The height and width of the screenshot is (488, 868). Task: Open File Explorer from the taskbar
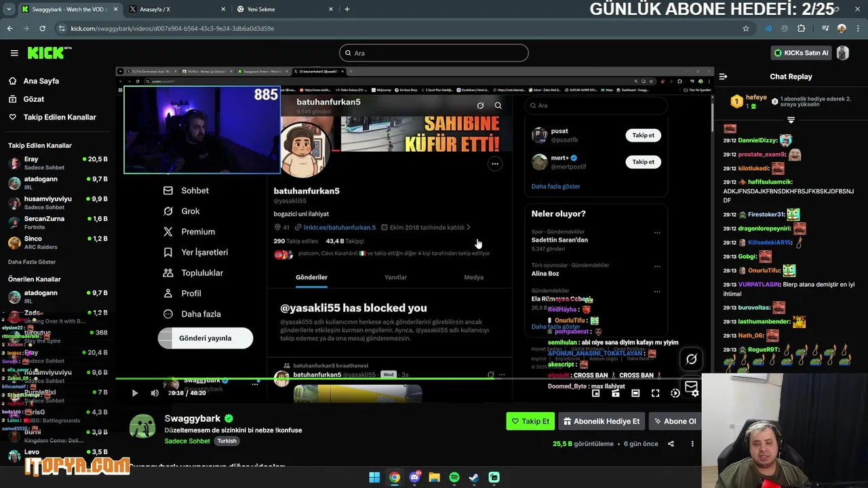point(434,477)
